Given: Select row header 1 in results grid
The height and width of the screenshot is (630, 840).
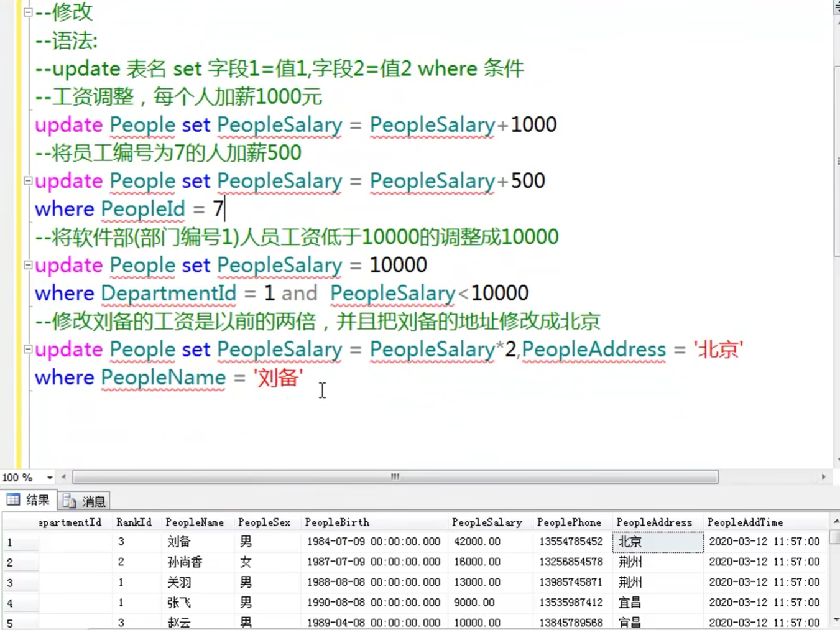Looking at the screenshot, I should coord(20,542).
